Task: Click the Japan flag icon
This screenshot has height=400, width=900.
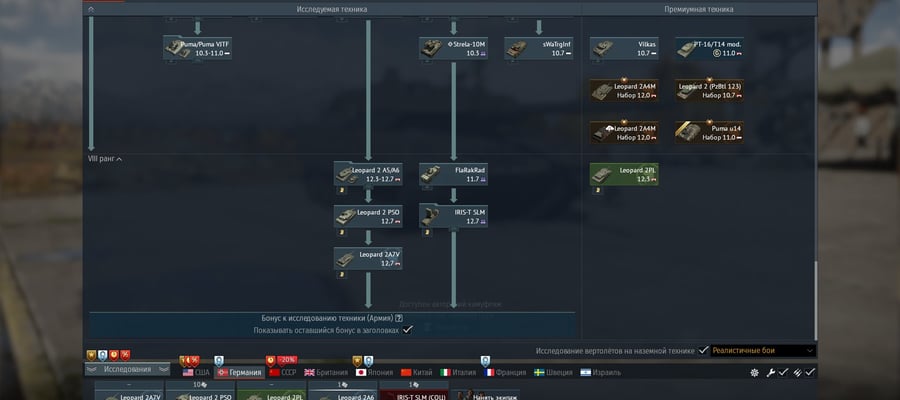Action: point(361,372)
